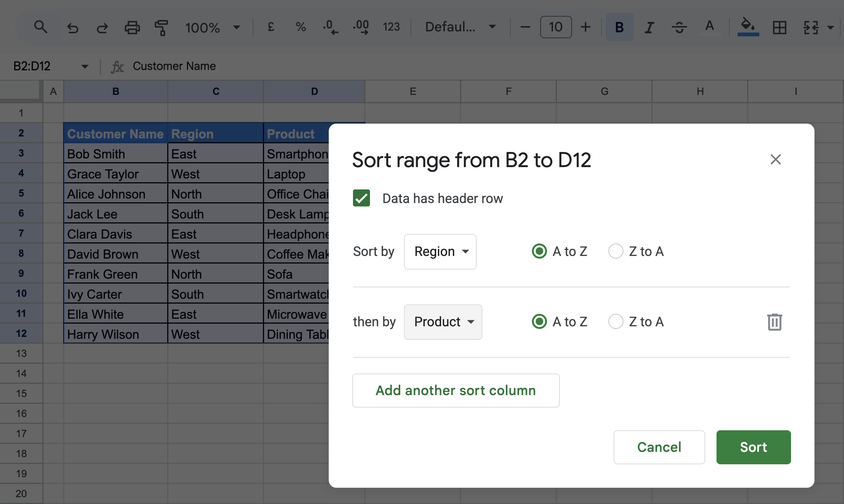Screen dimensions: 844x504
Task: Uncheck Data has header row
Action: coord(361,198)
